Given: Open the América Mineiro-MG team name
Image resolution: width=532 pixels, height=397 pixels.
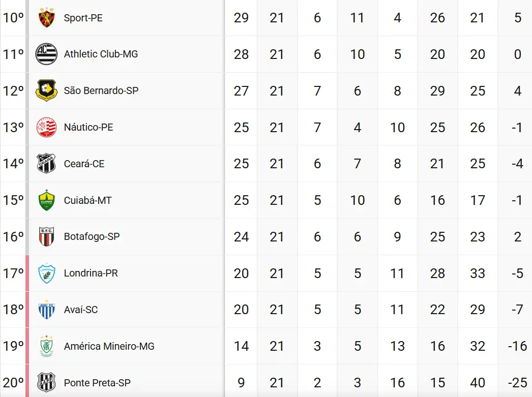Looking at the screenshot, I should 109,346.
